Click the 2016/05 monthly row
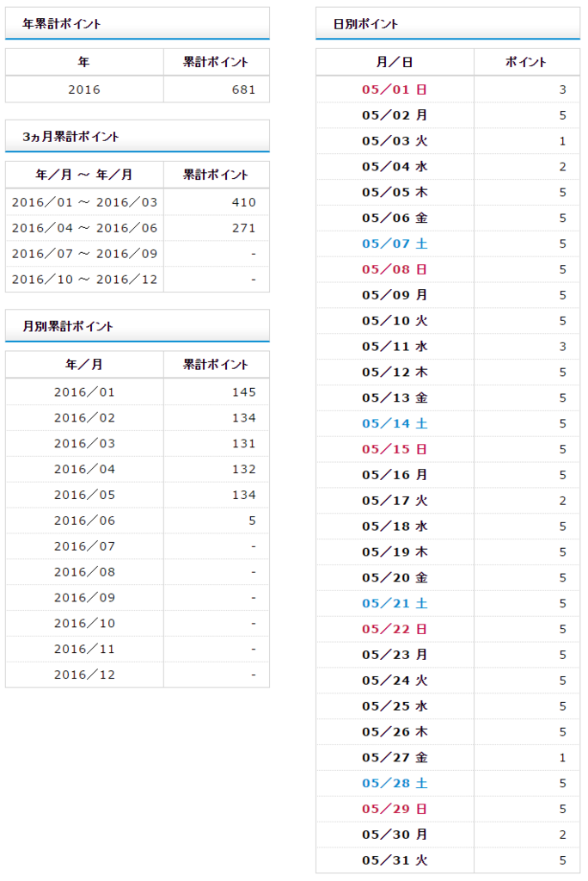The height and width of the screenshot is (881, 588). click(x=137, y=495)
